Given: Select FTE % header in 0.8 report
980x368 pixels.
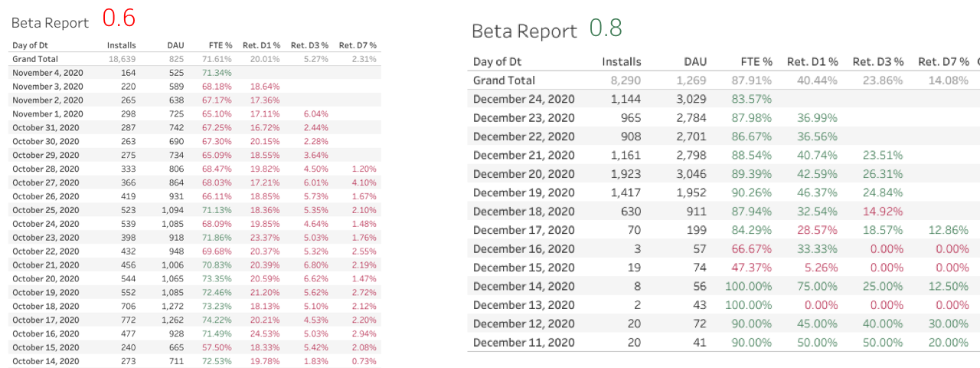Looking at the screenshot, I should coord(756,61).
